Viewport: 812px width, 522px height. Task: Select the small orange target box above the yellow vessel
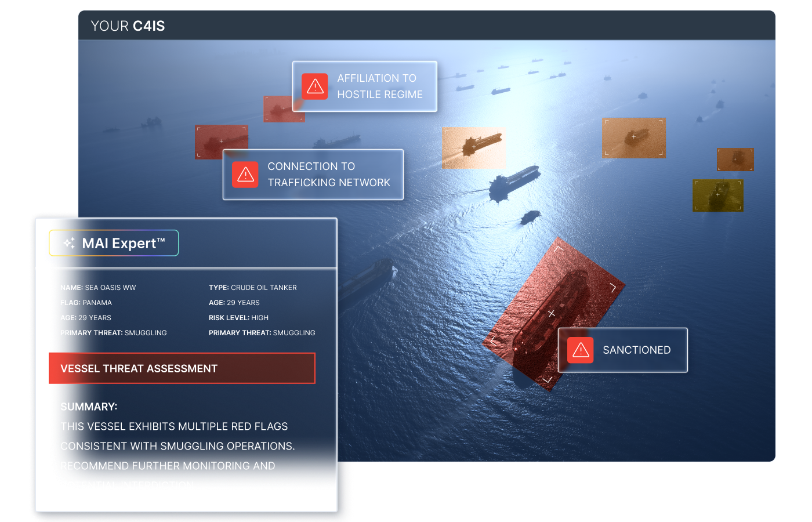coord(735,159)
